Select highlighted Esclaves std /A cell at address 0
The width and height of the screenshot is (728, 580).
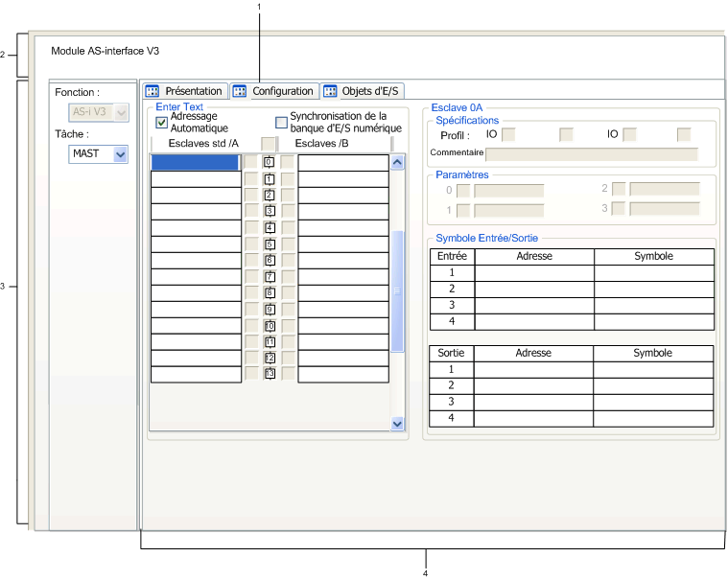coord(196,162)
